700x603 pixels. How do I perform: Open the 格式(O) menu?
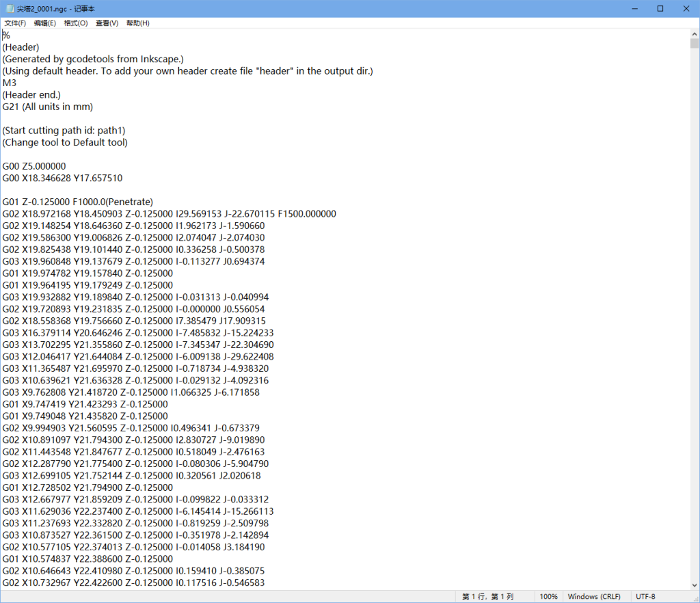76,23
